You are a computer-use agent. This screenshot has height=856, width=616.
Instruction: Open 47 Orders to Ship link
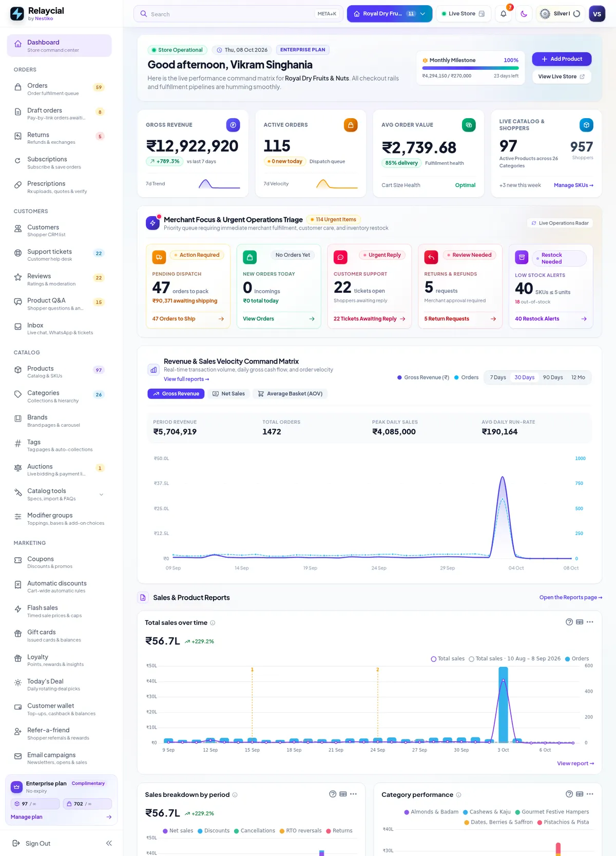coord(188,319)
